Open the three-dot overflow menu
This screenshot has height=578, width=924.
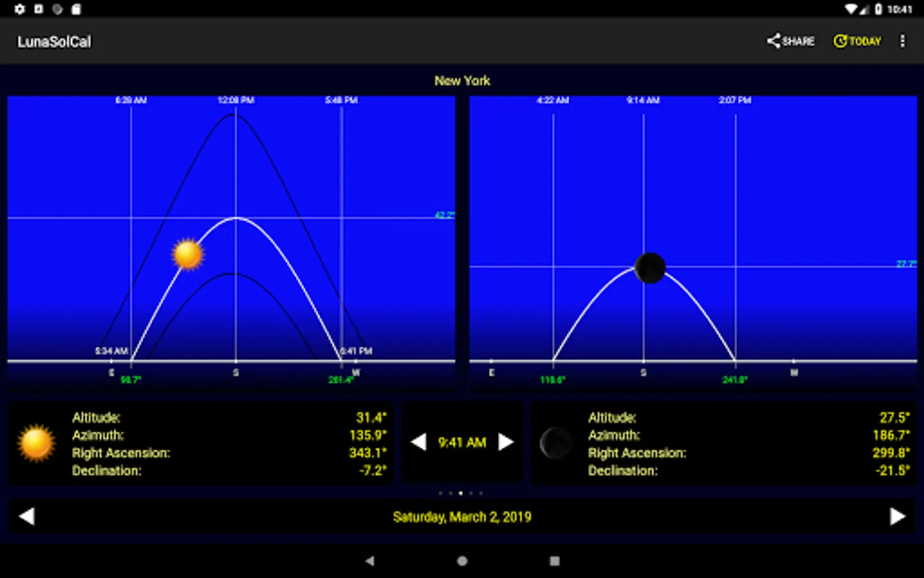click(x=902, y=41)
